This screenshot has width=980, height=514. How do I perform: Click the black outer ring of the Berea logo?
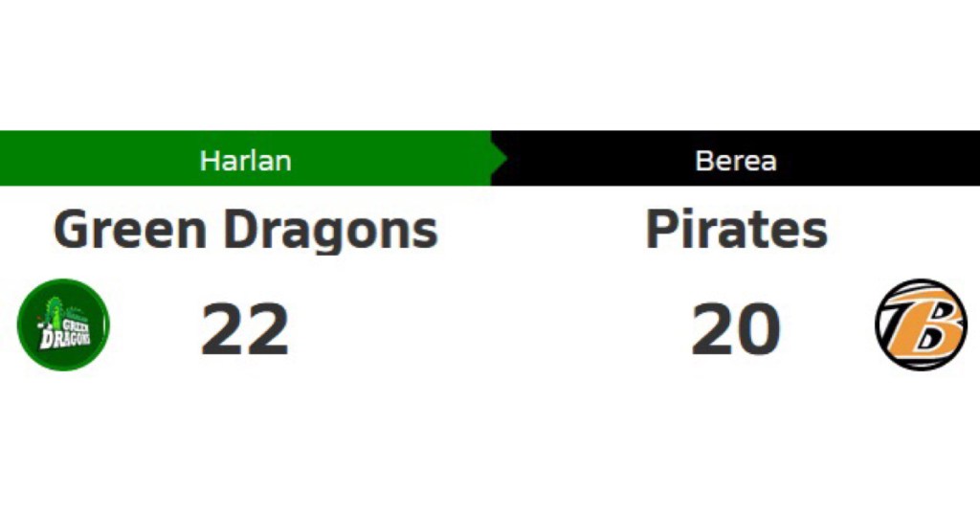point(922,282)
